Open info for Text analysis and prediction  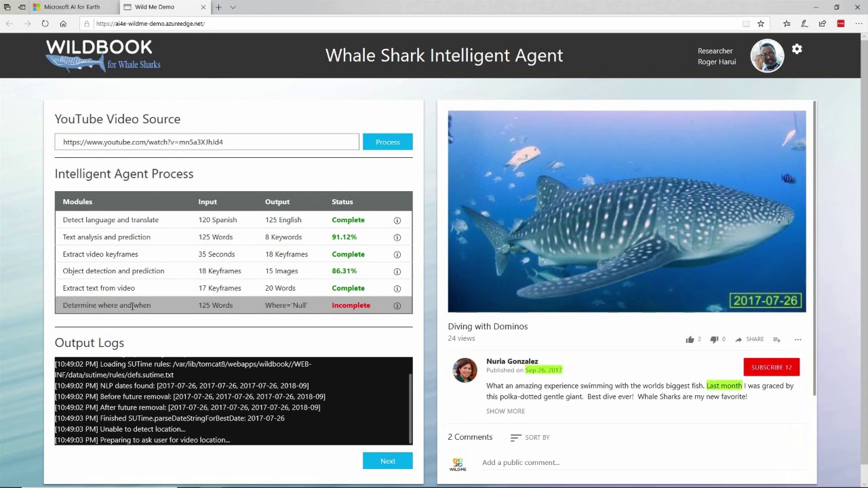pyautogui.click(x=397, y=237)
